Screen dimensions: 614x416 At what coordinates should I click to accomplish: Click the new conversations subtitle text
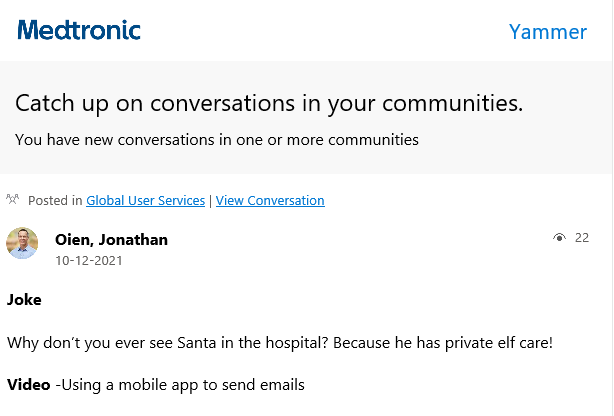pos(216,139)
